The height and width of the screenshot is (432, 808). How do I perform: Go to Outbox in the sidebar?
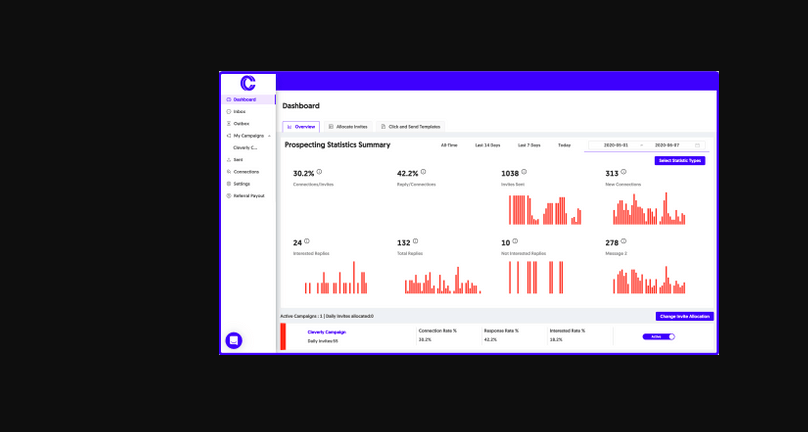coord(241,123)
